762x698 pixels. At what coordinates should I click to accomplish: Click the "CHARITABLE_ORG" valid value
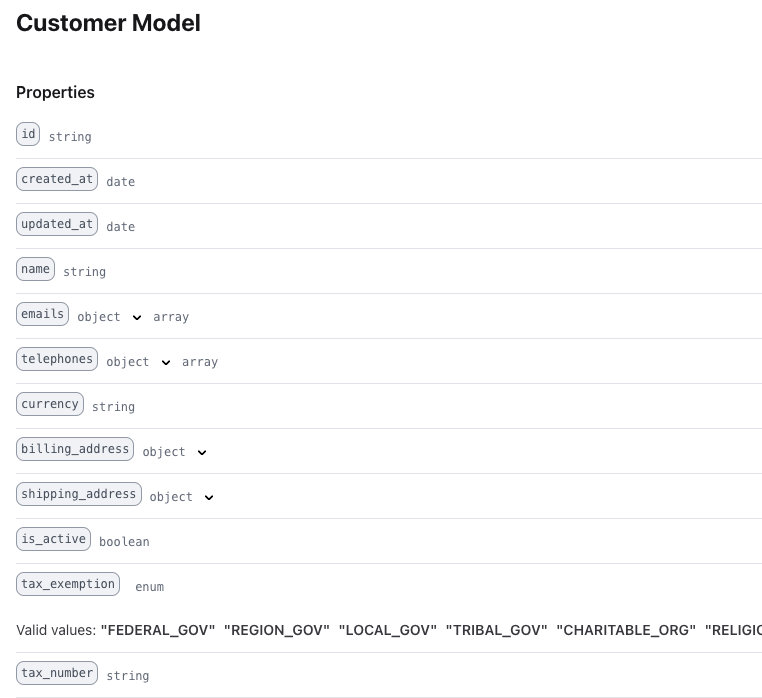626,630
